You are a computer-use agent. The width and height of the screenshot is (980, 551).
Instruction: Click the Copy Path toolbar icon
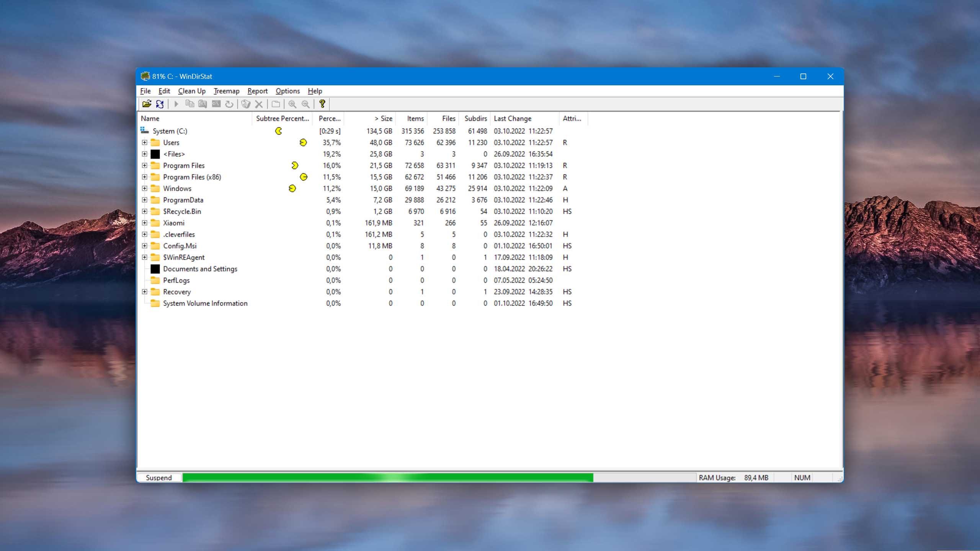[189, 104]
